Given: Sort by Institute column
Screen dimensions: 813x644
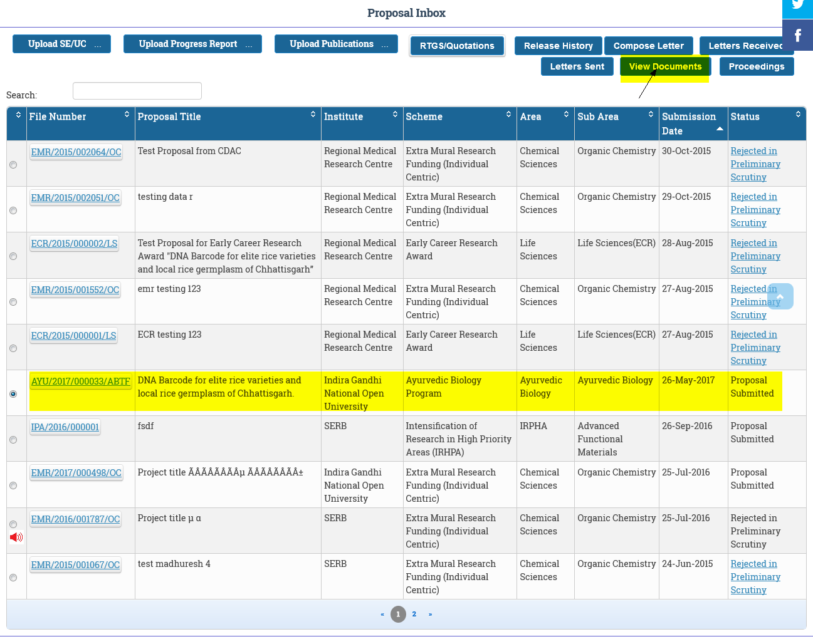Looking at the screenshot, I should tap(362, 123).
